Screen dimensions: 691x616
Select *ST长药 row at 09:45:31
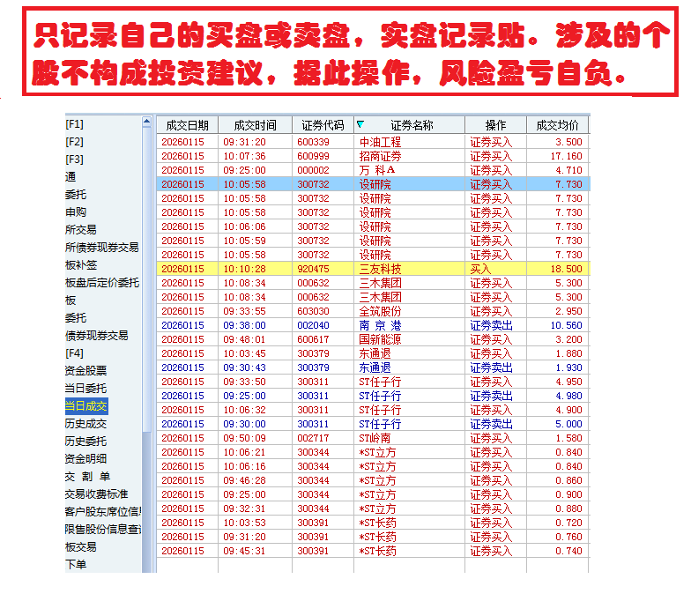click(x=373, y=551)
